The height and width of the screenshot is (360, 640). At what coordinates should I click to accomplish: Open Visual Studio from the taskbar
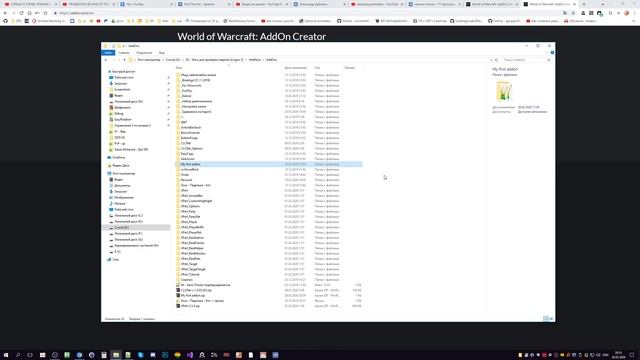190,355
